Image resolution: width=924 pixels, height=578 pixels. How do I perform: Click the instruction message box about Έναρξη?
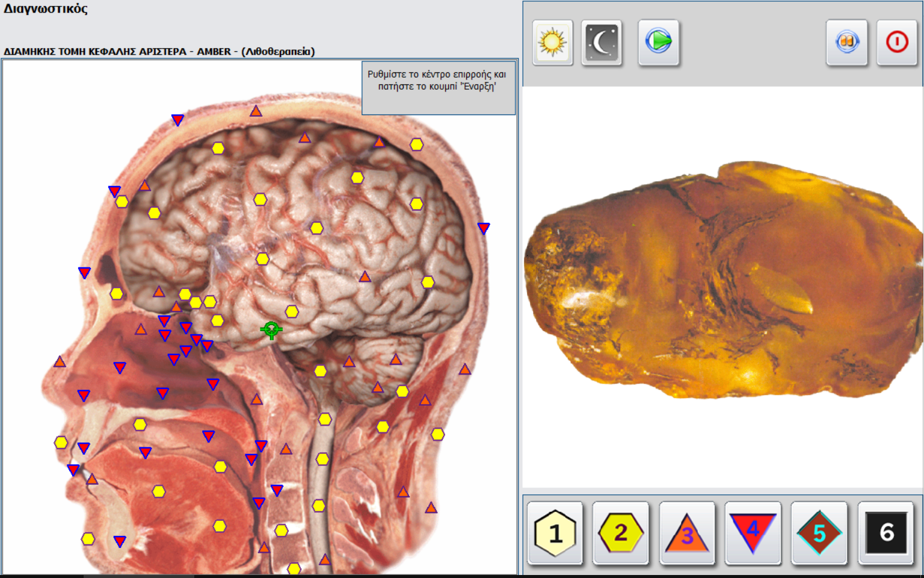pos(439,88)
